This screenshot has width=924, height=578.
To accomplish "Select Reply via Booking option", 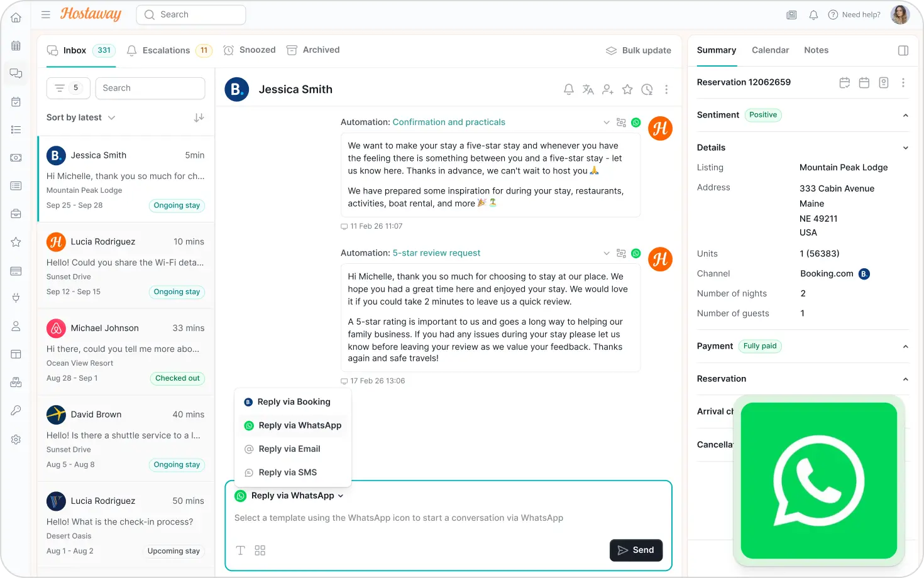I will pos(293,402).
